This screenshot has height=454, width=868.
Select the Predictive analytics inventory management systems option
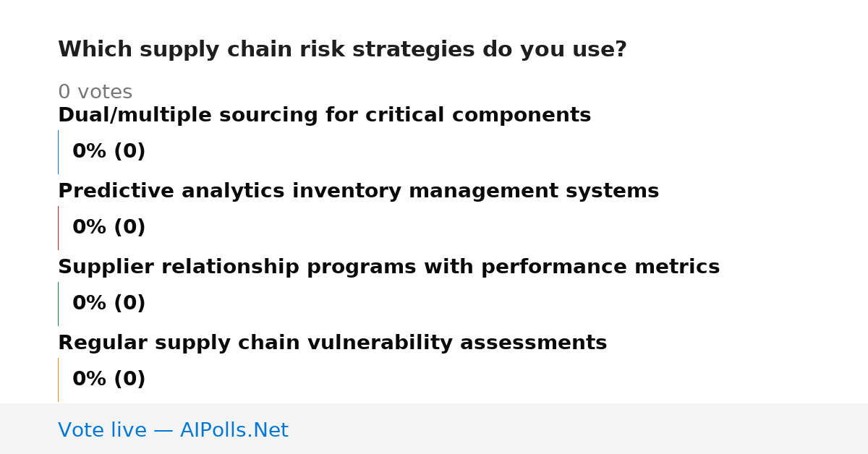pyautogui.click(x=358, y=192)
